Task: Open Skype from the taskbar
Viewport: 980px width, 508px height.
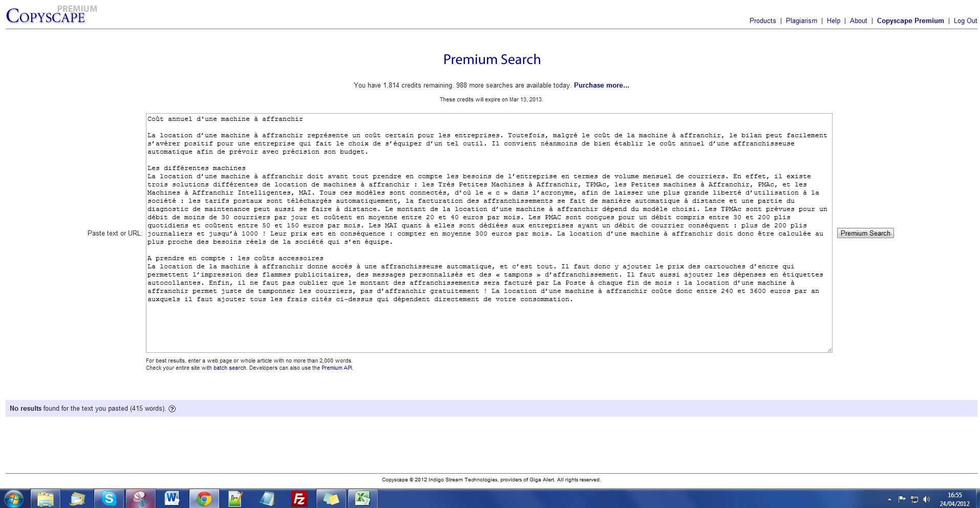Action: (109, 498)
